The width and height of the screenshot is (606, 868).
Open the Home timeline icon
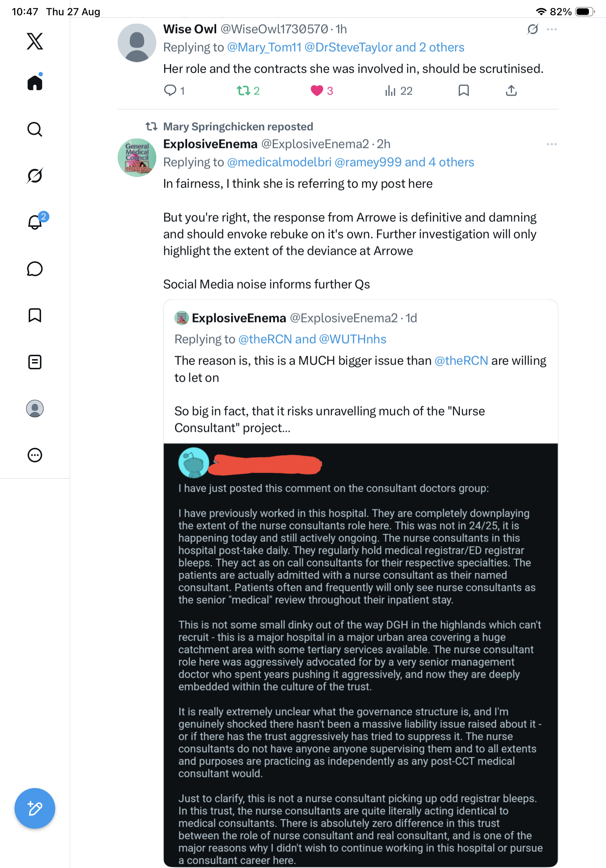point(35,82)
